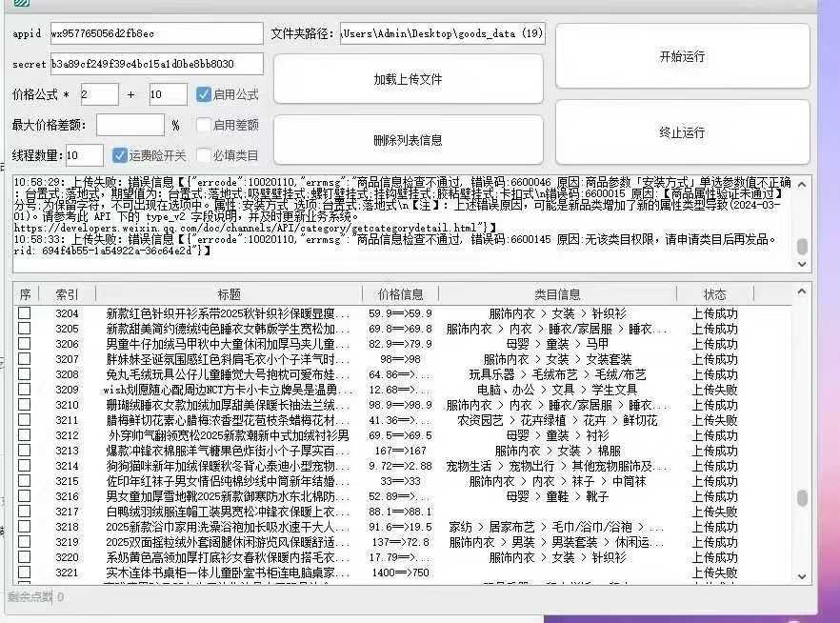Focus the appid text field
This screenshot has width=840, height=623.
point(156,33)
